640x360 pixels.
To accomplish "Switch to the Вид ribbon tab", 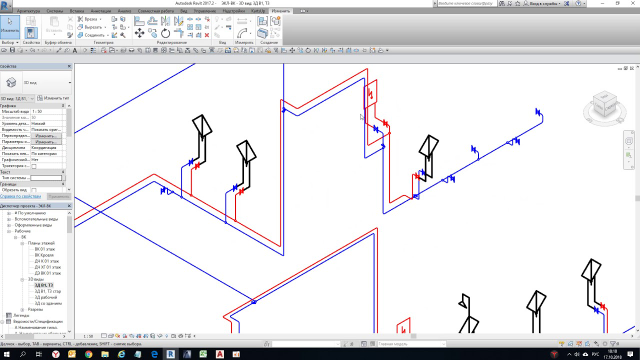I will pyautogui.click(x=184, y=11).
